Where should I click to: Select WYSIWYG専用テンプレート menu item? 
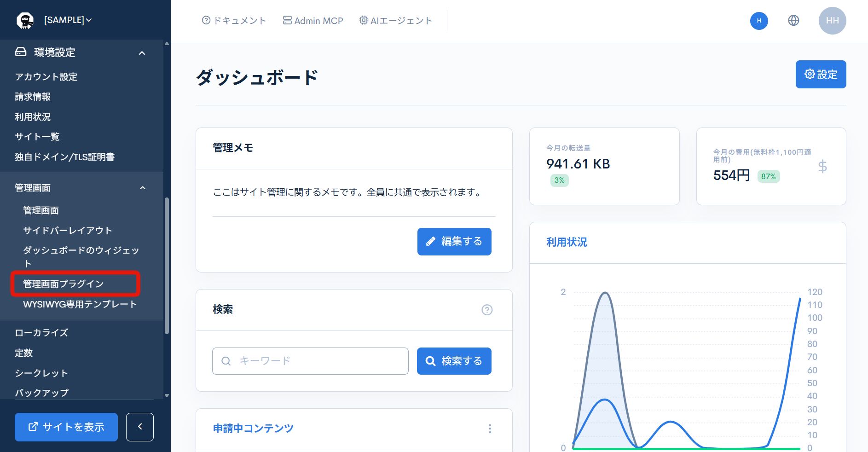click(x=80, y=304)
